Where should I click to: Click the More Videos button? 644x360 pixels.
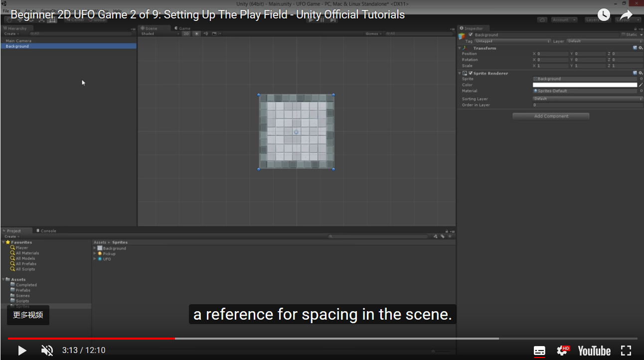(28, 315)
